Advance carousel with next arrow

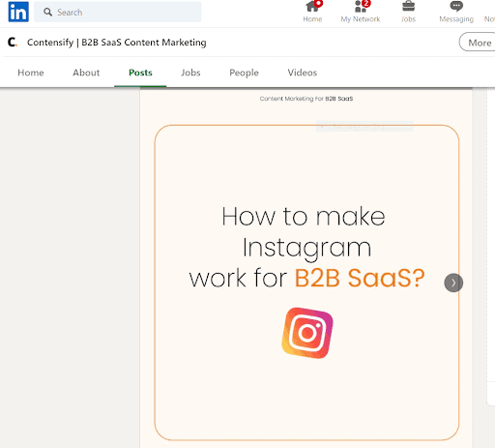(453, 283)
